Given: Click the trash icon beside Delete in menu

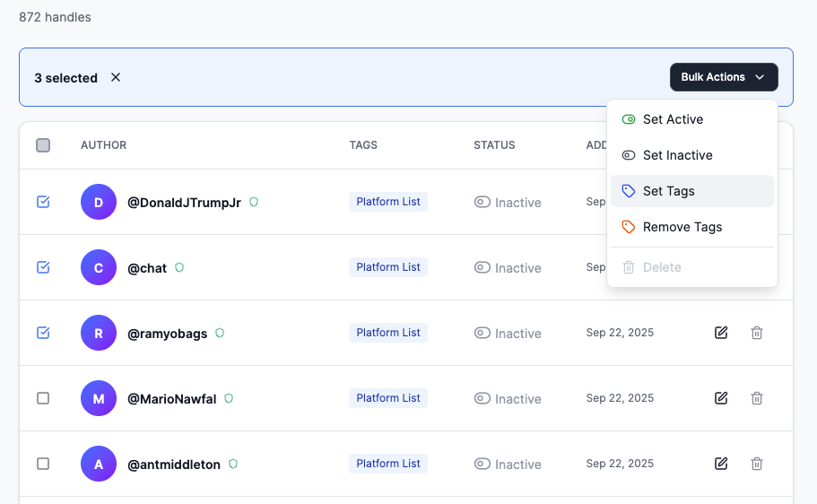Looking at the screenshot, I should (x=629, y=267).
